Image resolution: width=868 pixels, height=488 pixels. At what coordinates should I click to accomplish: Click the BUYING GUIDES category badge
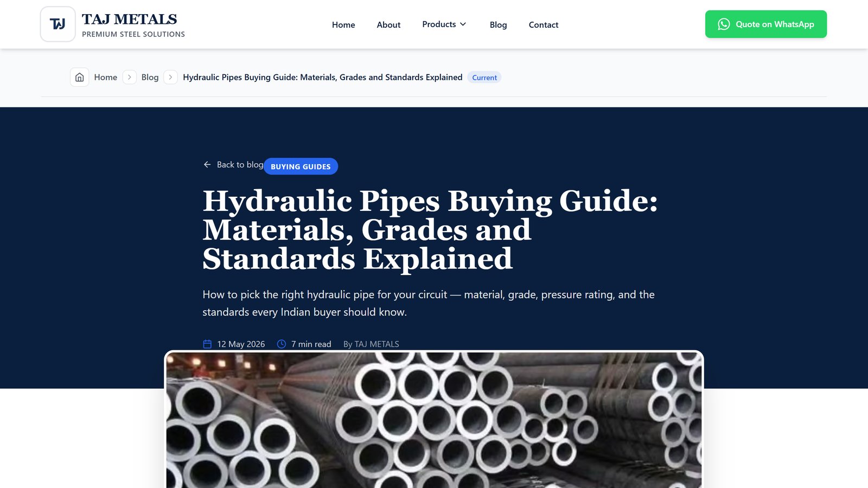pyautogui.click(x=301, y=166)
